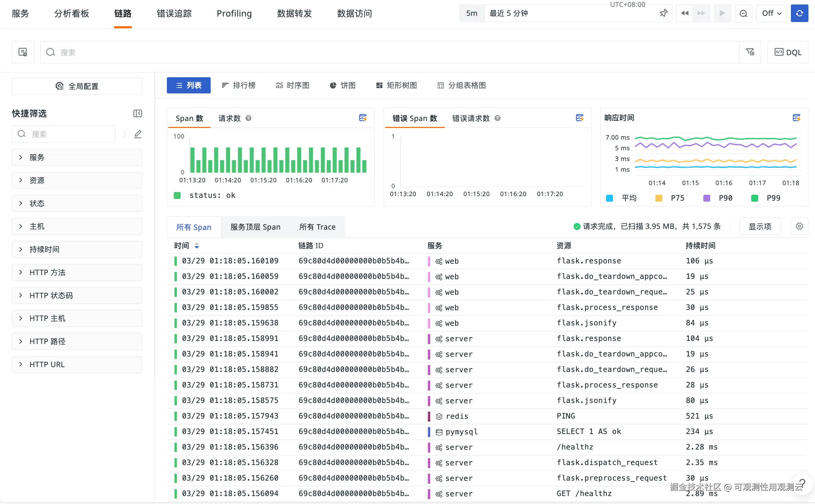Expand the HTTP 状态码 filter group
This screenshot has width=815, height=504.
pyautogui.click(x=77, y=295)
